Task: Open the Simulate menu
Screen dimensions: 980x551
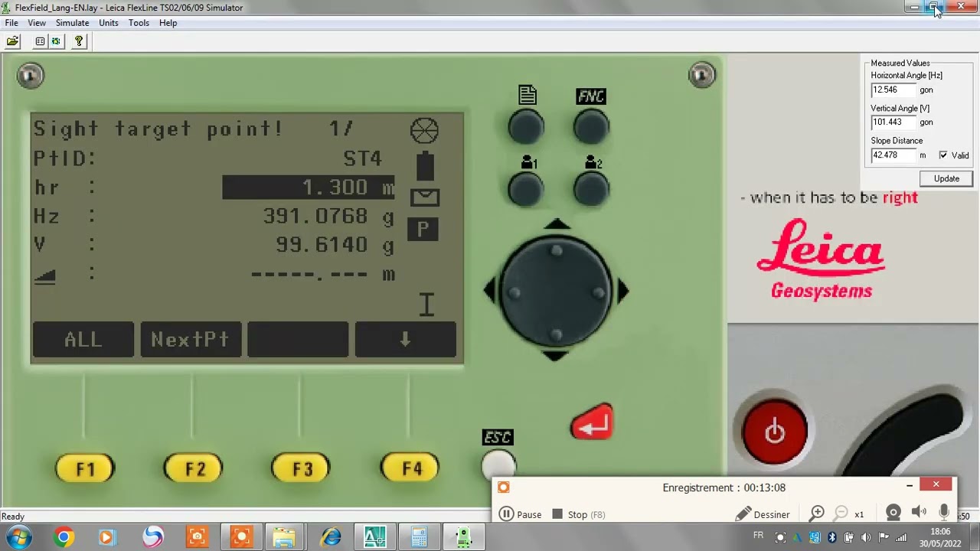Action: [x=72, y=23]
